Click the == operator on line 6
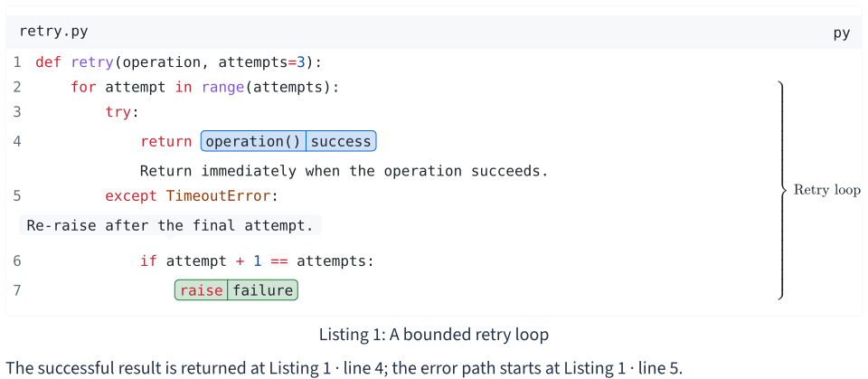Image resolution: width=868 pixels, height=379 pixels. [279, 261]
